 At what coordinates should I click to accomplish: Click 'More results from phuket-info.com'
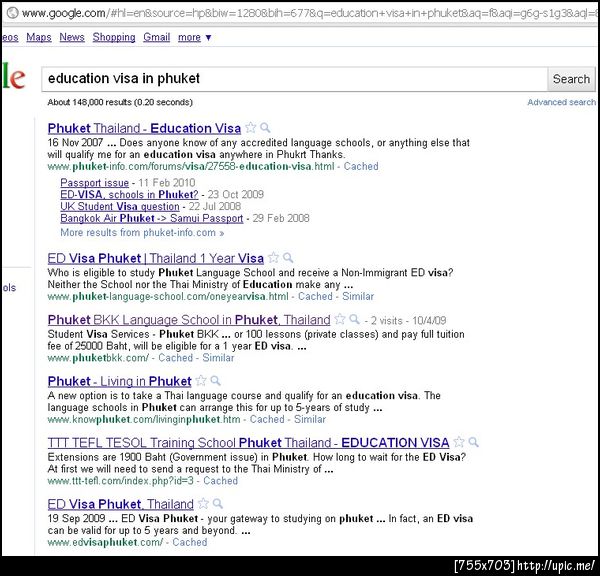coord(142,232)
